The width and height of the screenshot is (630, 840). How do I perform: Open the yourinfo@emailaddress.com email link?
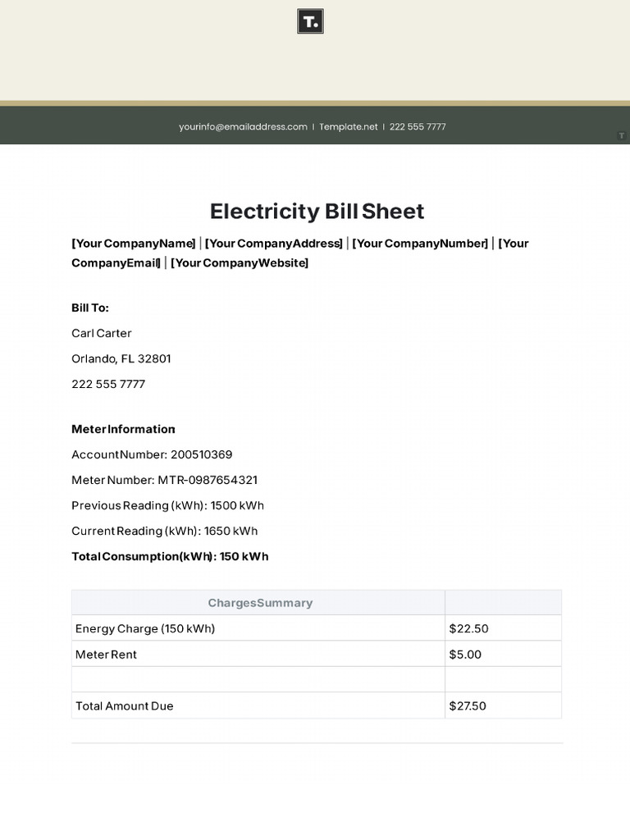pos(243,127)
